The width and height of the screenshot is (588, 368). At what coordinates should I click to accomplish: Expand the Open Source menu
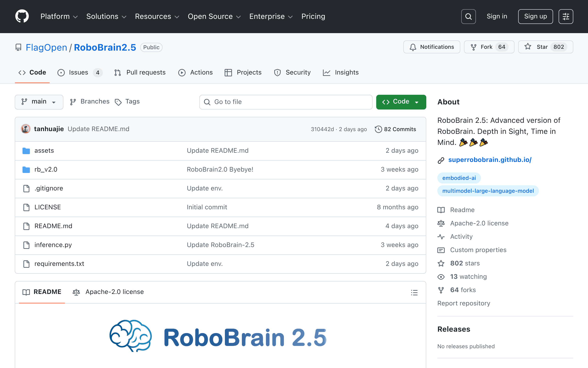point(214,16)
